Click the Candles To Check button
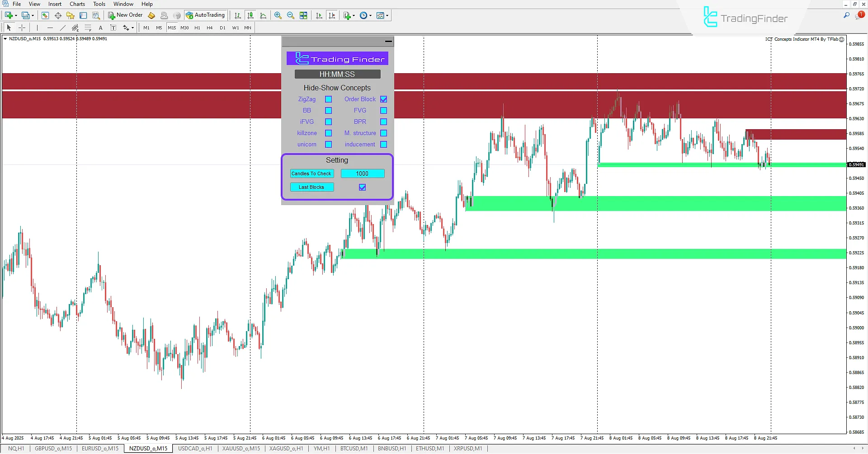Viewport: 868px width, 454px height. click(311, 173)
